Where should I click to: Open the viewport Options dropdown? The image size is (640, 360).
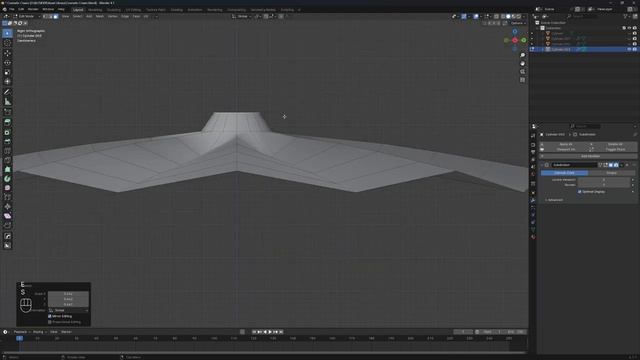pyautogui.click(x=518, y=23)
